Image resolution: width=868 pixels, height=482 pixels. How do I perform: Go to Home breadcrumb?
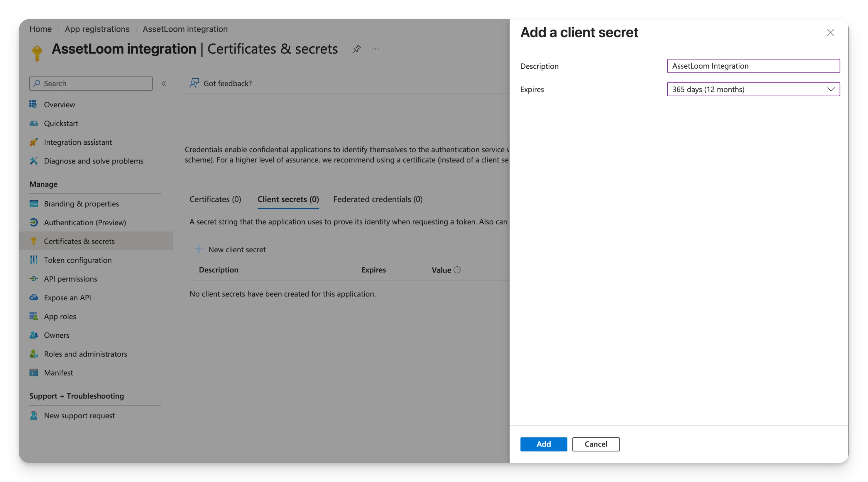pyautogui.click(x=40, y=29)
